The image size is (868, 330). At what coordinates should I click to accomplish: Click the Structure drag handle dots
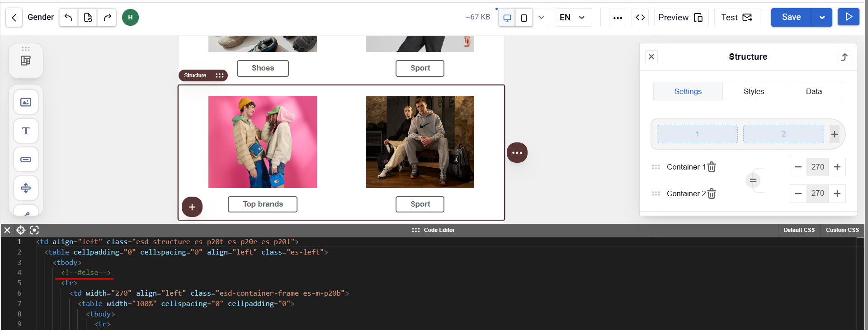[220, 75]
